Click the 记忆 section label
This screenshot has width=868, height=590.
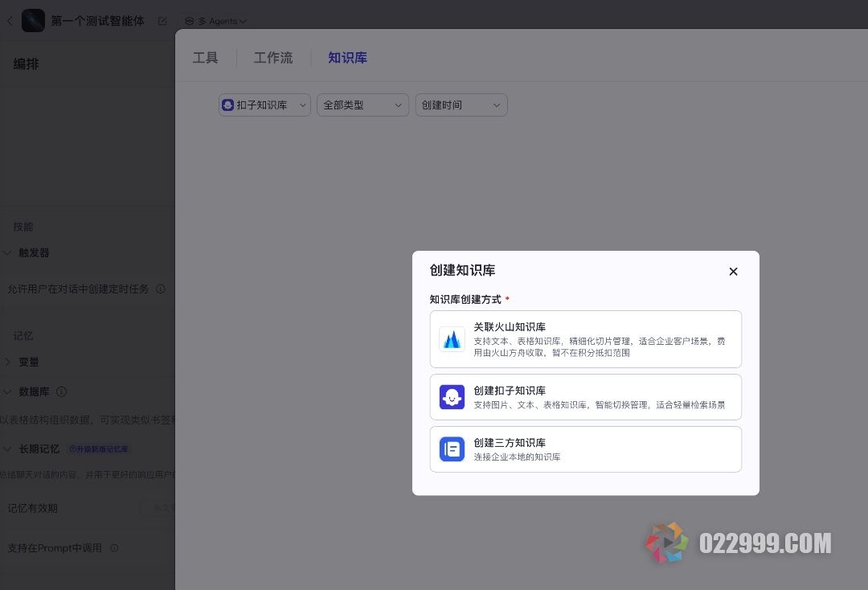click(23, 336)
